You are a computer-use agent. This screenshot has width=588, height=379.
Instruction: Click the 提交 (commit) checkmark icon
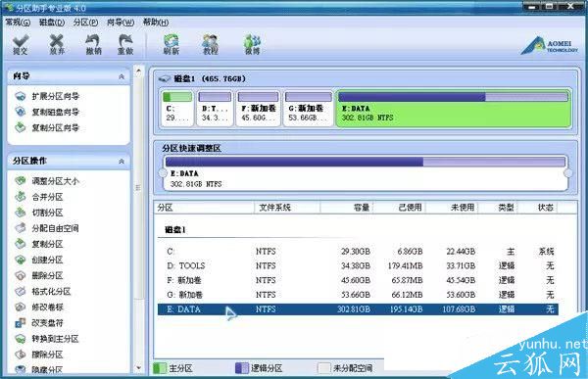click(x=21, y=45)
